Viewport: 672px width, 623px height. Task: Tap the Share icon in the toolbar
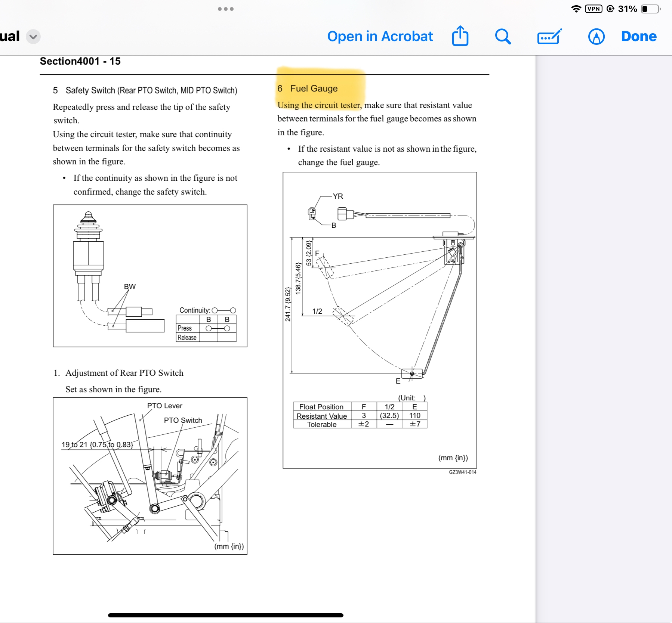tap(460, 36)
